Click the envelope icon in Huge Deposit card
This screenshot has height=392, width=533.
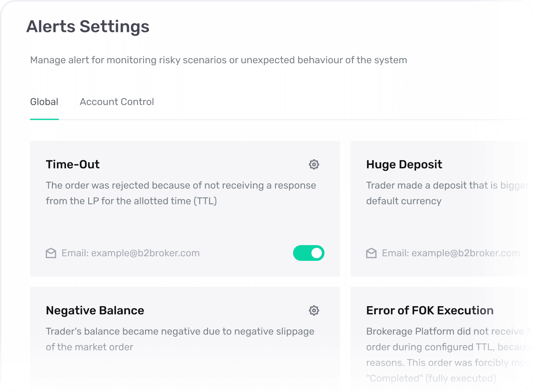(371, 253)
